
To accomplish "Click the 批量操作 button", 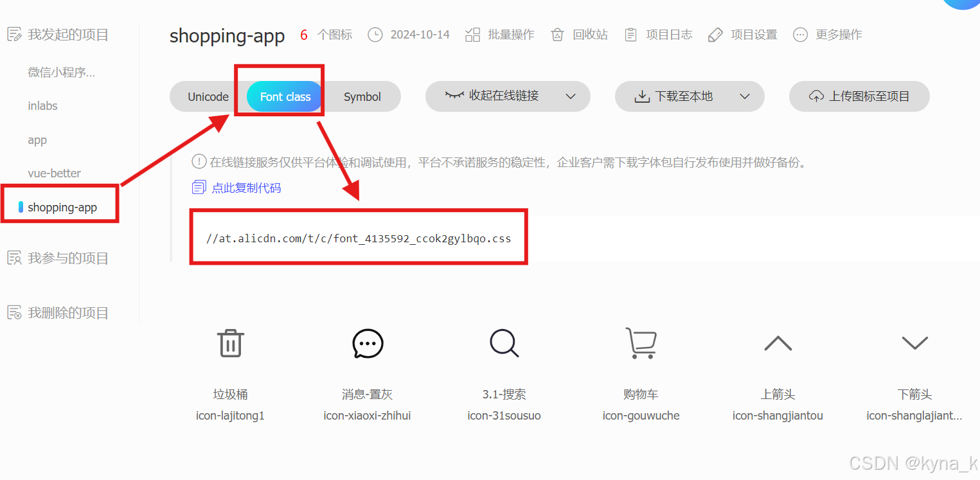I will tap(512, 35).
